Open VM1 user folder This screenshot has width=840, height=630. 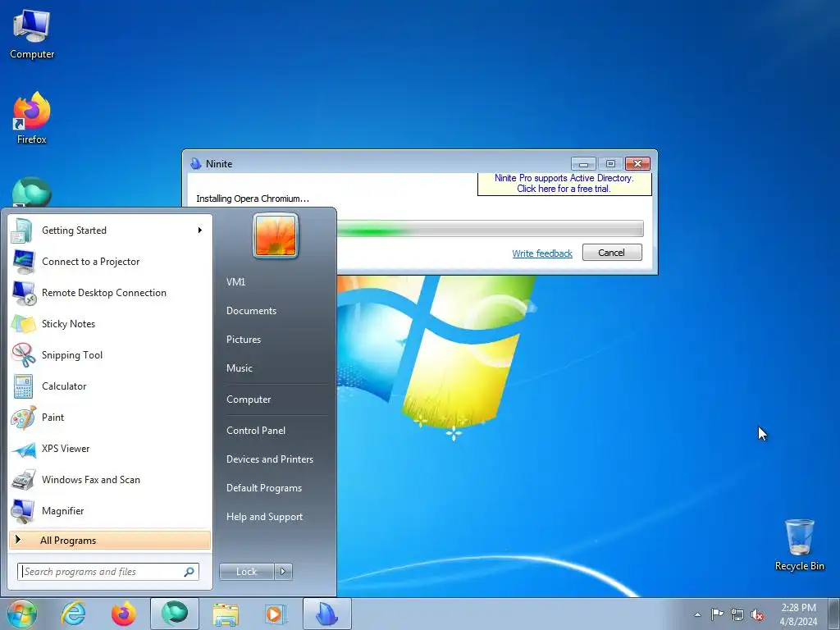tap(235, 282)
